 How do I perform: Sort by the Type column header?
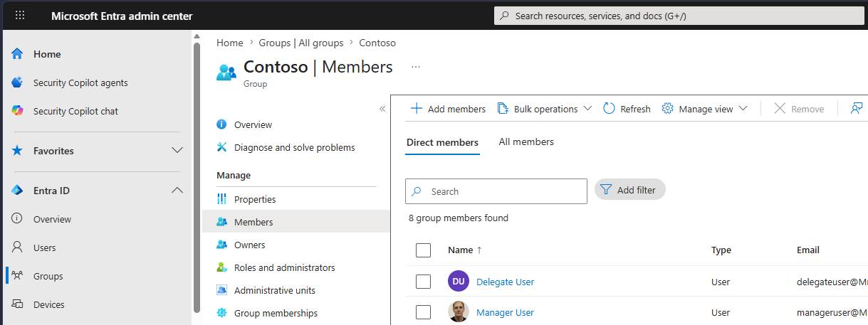[721, 250]
